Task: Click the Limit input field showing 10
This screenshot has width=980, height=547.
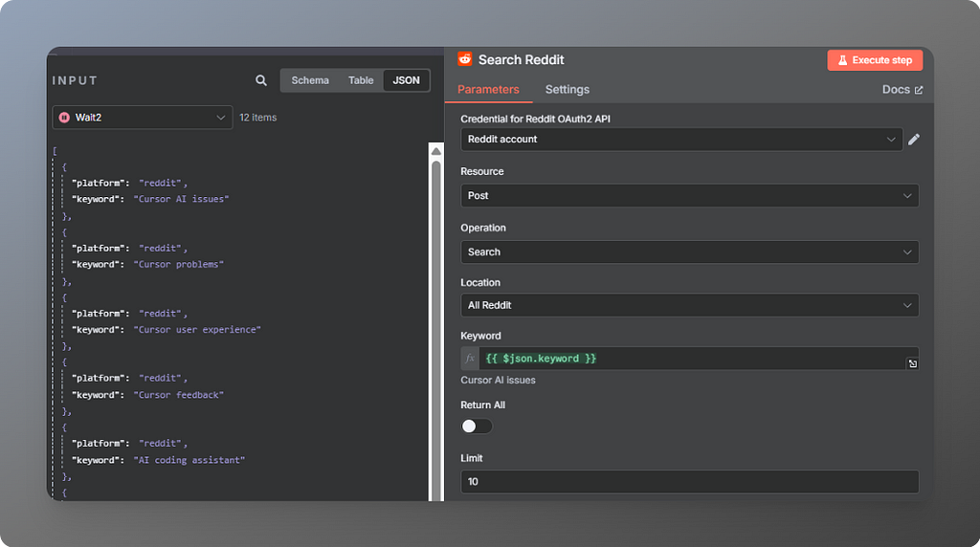Action: (689, 481)
